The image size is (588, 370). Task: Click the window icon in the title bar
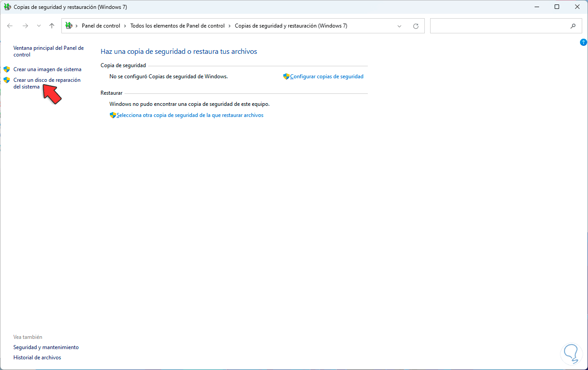tap(7, 7)
